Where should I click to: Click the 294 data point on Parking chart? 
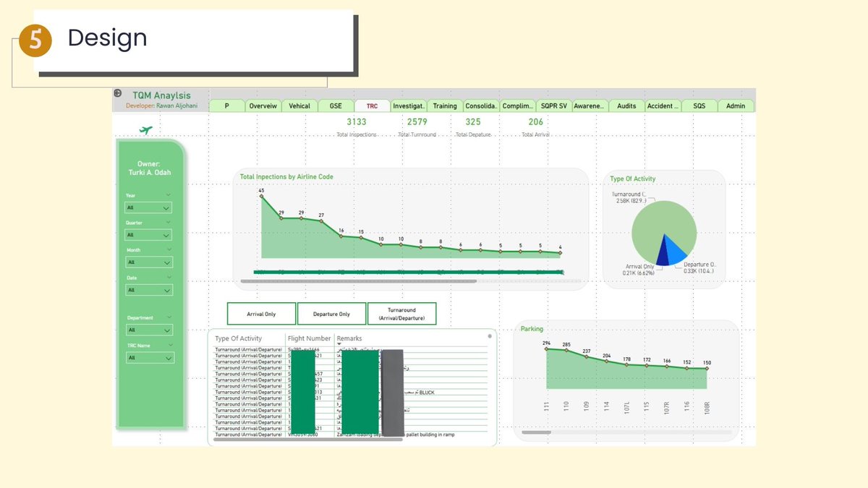click(x=546, y=349)
